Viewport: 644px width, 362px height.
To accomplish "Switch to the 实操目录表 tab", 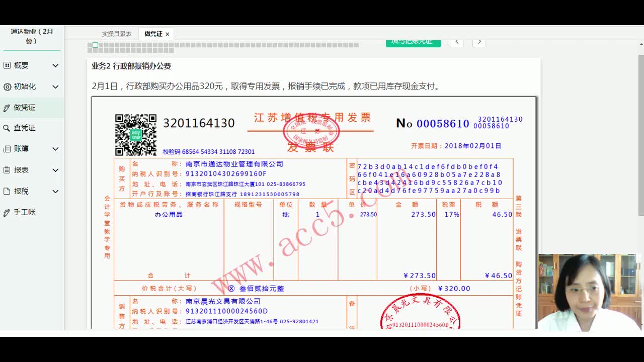I will click(x=117, y=34).
